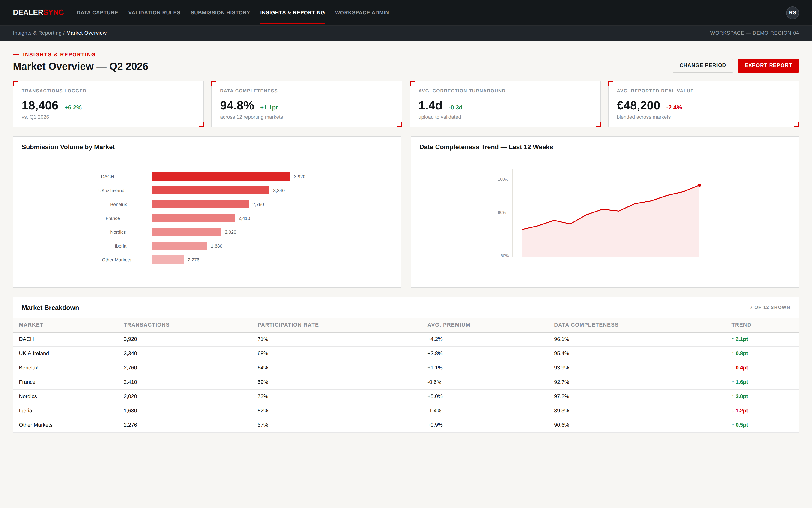The height and width of the screenshot is (508, 812).
Task: Click Iberia data completeness 89.3%
Action: [x=561, y=411]
